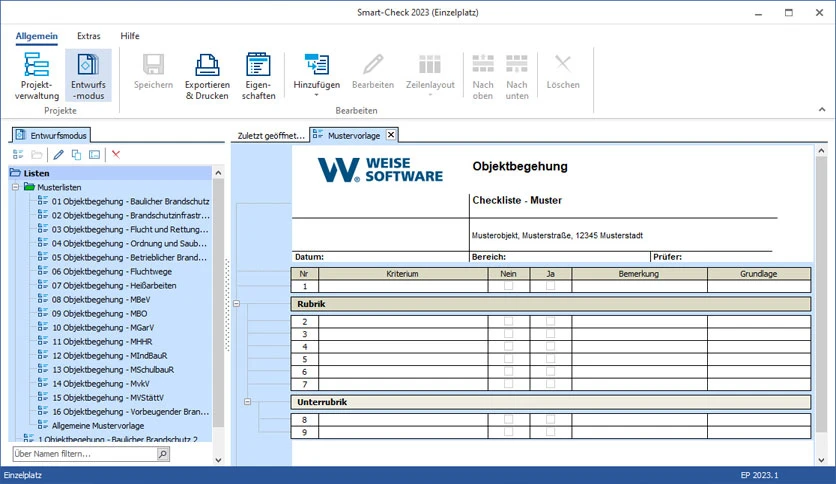This screenshot has width=836, height=484.
Task: Collapse the Unterrubrik section node
Action: pyautogui.click(x=247, y=402)
